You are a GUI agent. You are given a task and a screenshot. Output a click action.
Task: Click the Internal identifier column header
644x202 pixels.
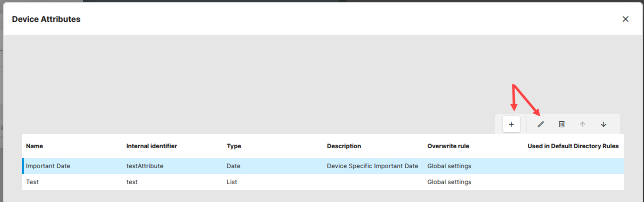151,146
